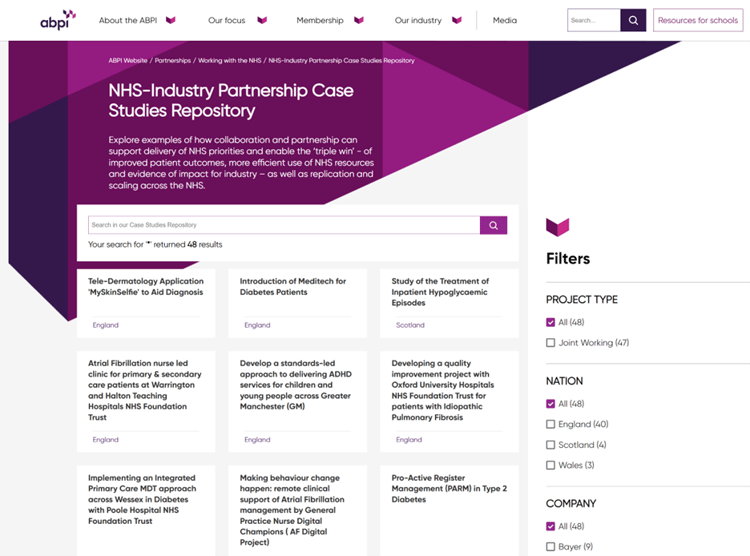Open the ADHD services Greater Manchester case study
Image resolution: width=750 pixels, height=556 pixels.
(296, 385)
